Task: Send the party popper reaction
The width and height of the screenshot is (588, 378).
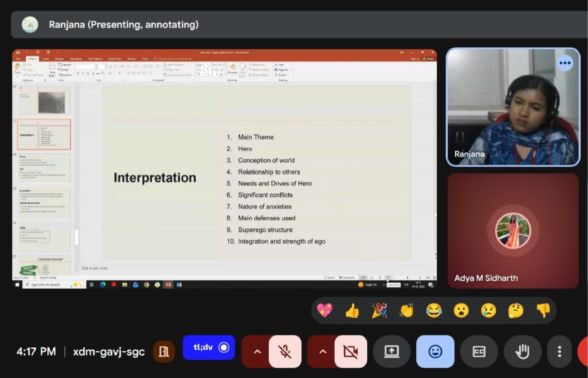Action: tap(379, 310)
